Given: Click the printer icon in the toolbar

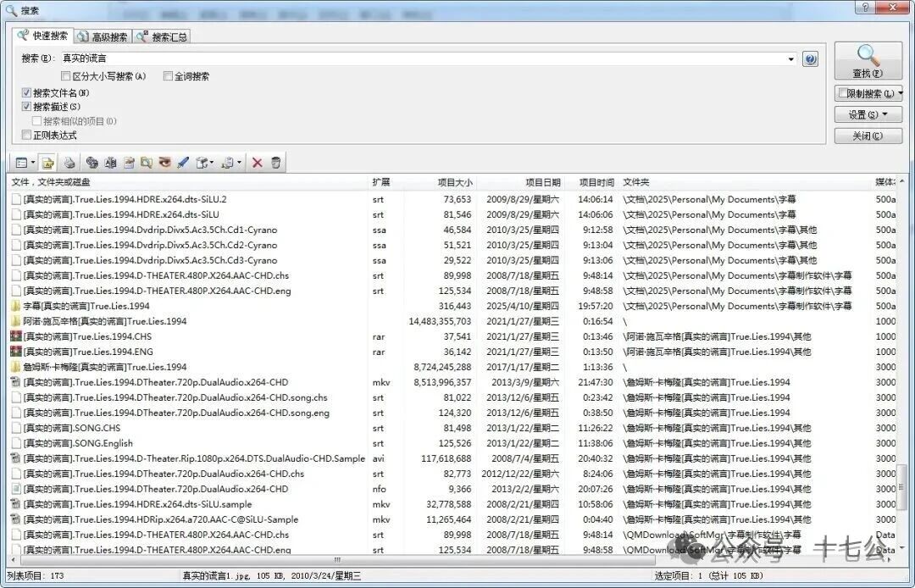Looking at the screenshot, I should point(69,163).
